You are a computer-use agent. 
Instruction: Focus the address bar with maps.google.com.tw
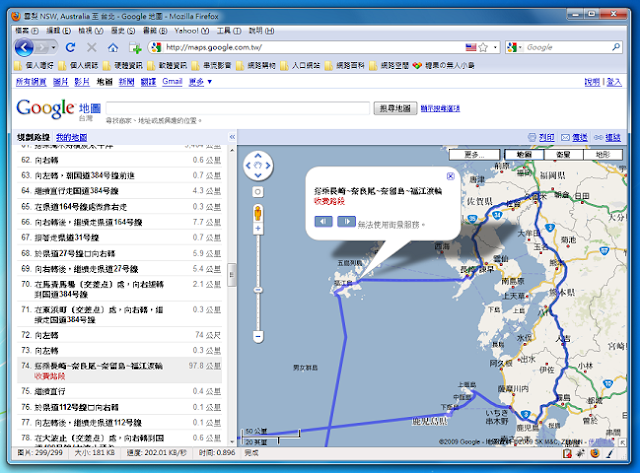tap(313, 47)
